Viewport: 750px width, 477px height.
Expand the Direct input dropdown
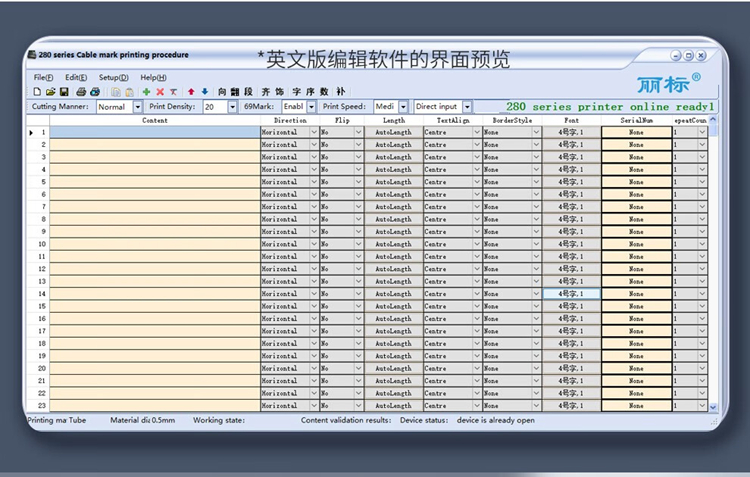pyautogui.click(x=466, y=106)
